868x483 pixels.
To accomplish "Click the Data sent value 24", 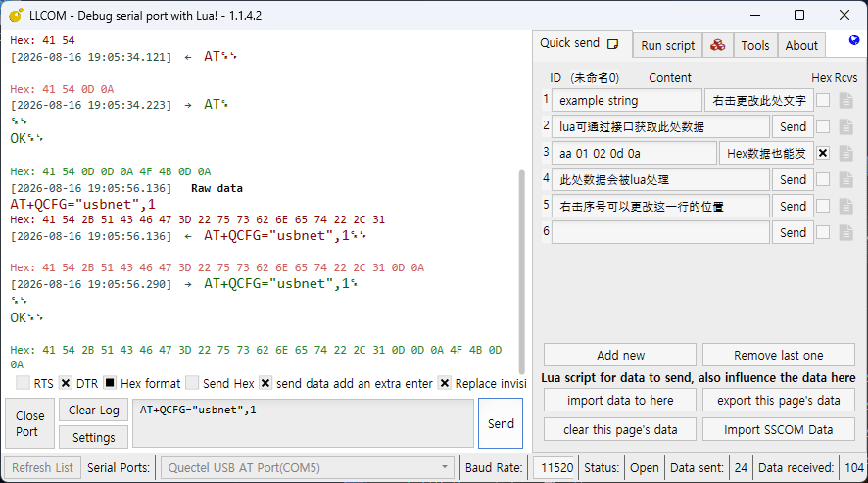I will [x=741, y=468].
